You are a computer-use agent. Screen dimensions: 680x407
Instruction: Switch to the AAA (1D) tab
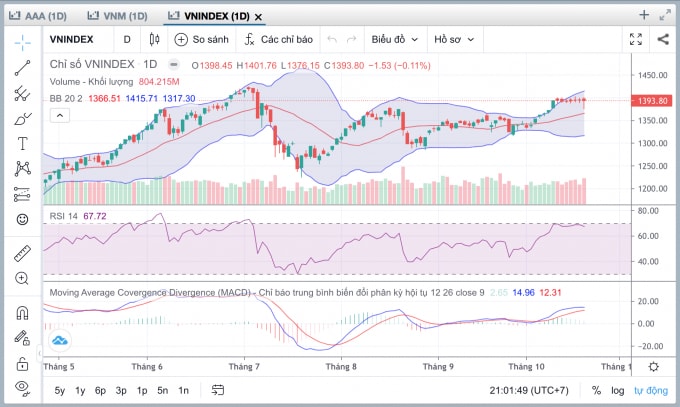click(38, 16)
